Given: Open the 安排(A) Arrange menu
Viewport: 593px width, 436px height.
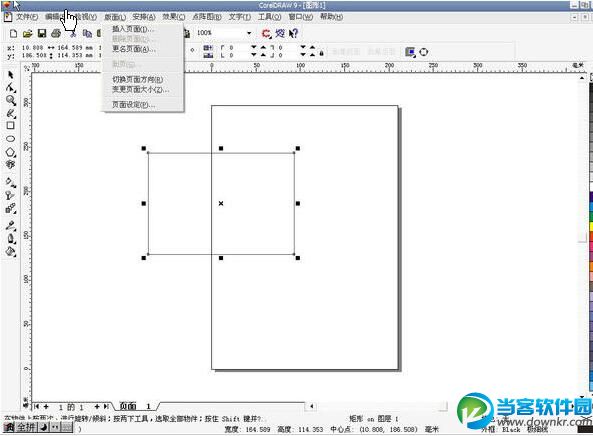Looking at the screenshot, I should tap(144, 17).
